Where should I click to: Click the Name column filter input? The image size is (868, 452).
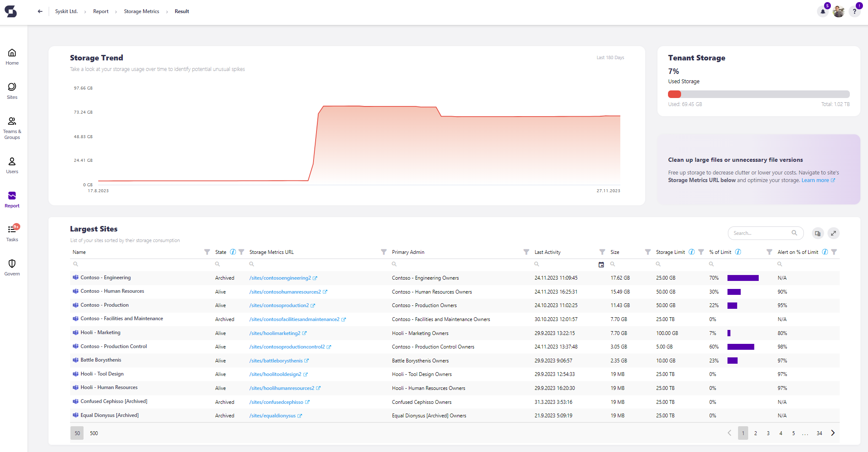click(x=142, y=264)
